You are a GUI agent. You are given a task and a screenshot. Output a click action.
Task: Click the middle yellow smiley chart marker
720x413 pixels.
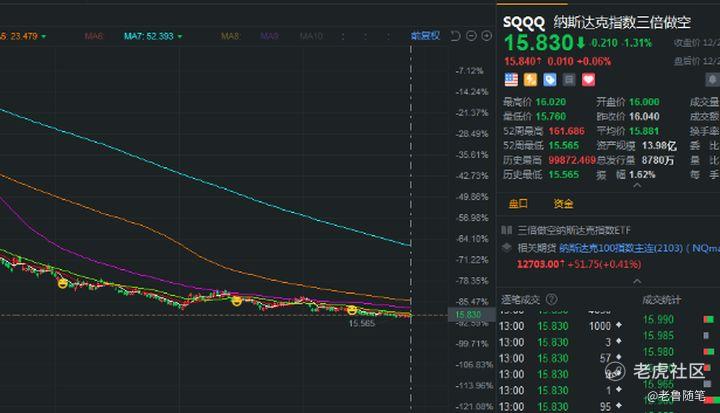[236, 301]
